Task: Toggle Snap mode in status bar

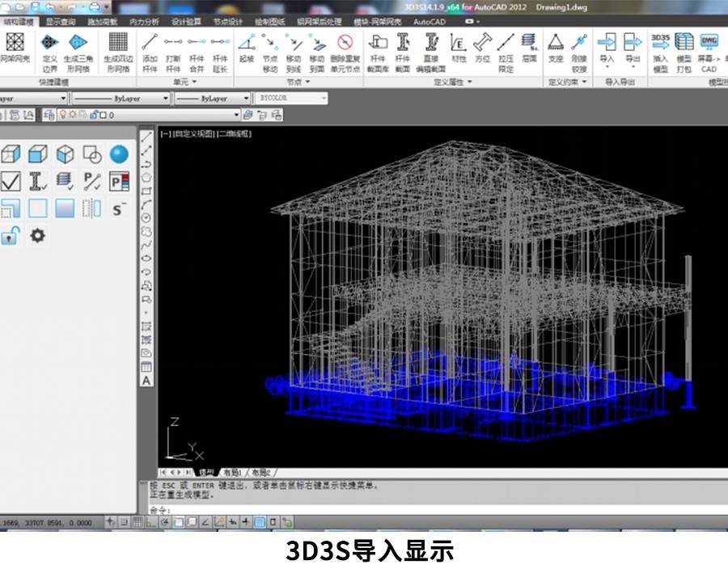Action: coord(124,522)
